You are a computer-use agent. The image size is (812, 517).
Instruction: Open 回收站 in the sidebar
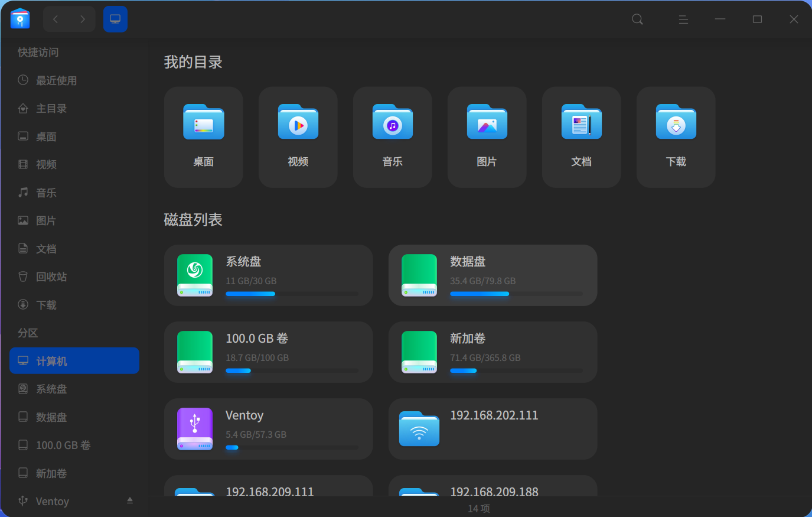[x=74, y=277]
